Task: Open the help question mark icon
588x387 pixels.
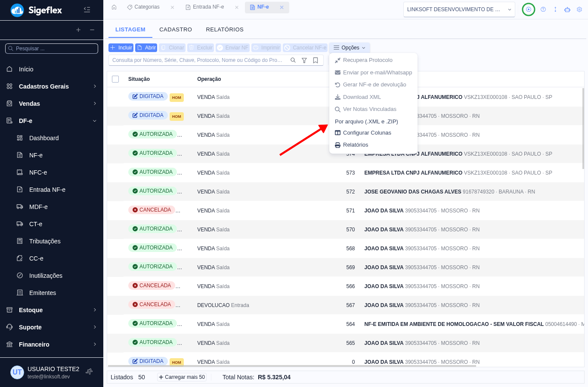Action: click(x=543, y=9)
